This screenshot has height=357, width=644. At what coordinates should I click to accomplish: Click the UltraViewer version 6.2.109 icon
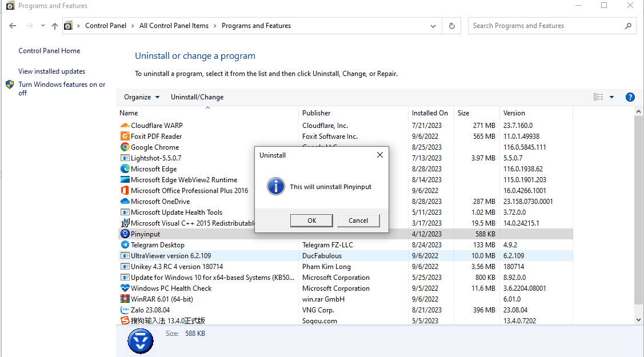tap(125, 256)
